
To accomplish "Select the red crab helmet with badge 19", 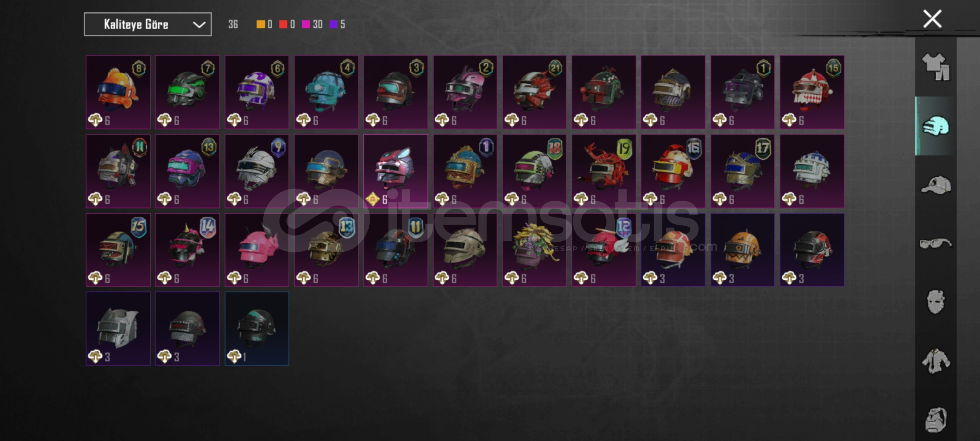I will 604,171.
